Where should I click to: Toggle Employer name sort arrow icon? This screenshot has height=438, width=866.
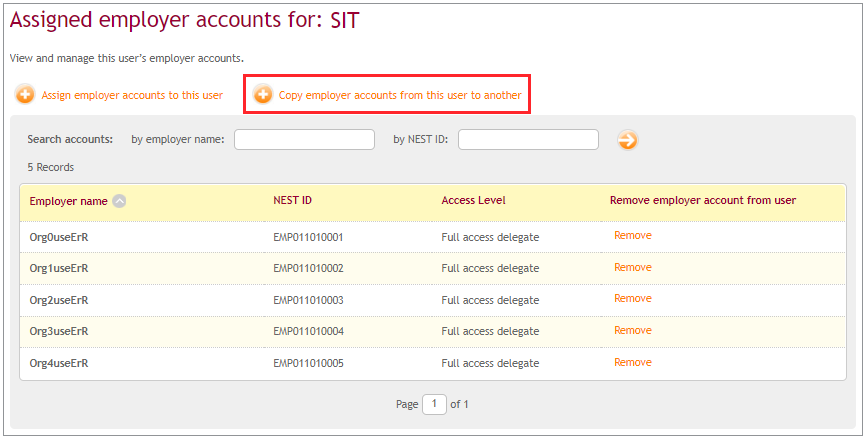coord(119,201)
